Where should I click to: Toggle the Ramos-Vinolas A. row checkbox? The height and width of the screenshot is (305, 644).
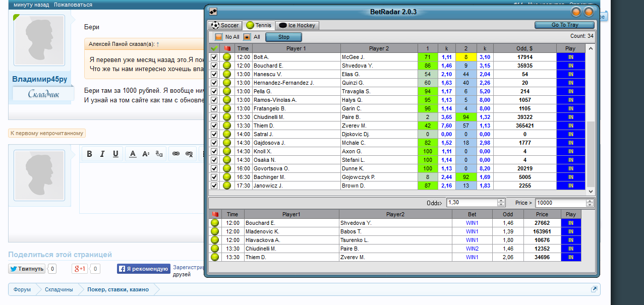point(214,100)
